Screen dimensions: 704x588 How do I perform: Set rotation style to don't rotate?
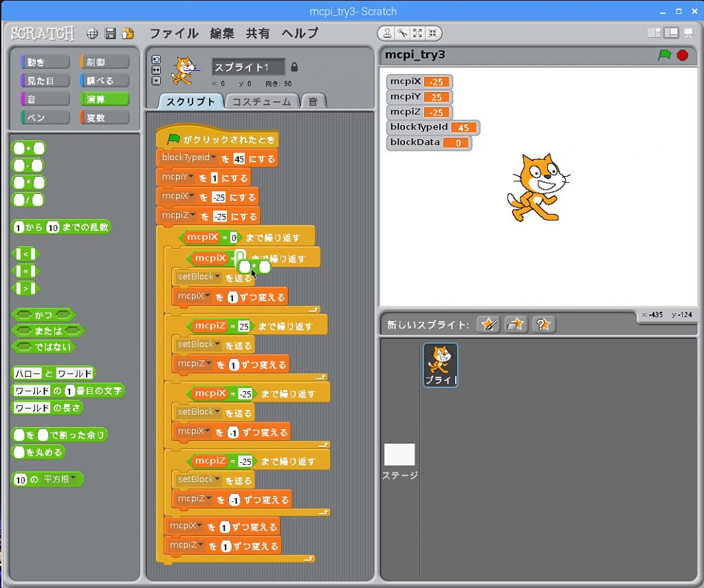[x=156, y=81]
